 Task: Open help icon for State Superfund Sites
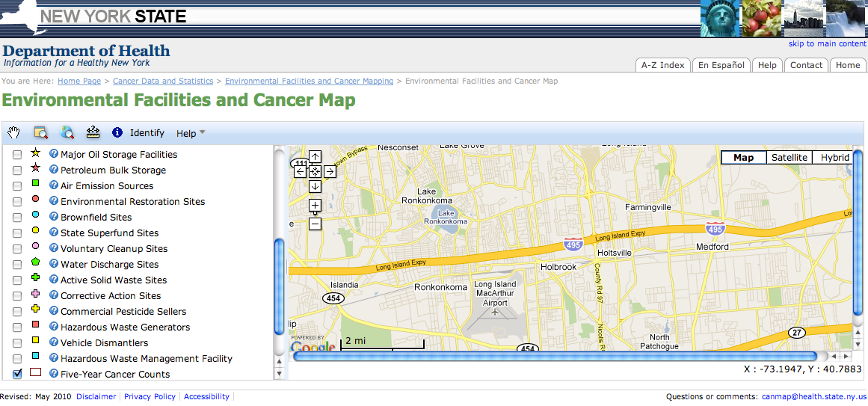tap(54, 232)
